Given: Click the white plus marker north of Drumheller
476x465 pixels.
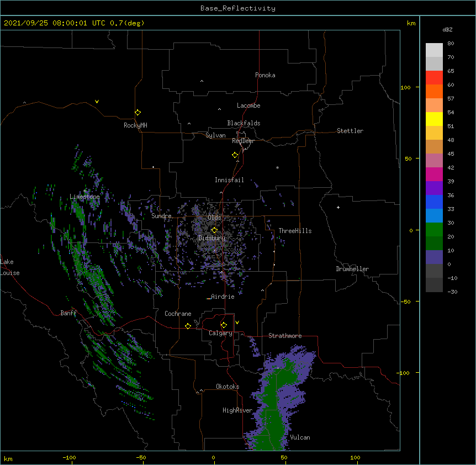Looking at the screenshot, I should [x=338, y=207].
